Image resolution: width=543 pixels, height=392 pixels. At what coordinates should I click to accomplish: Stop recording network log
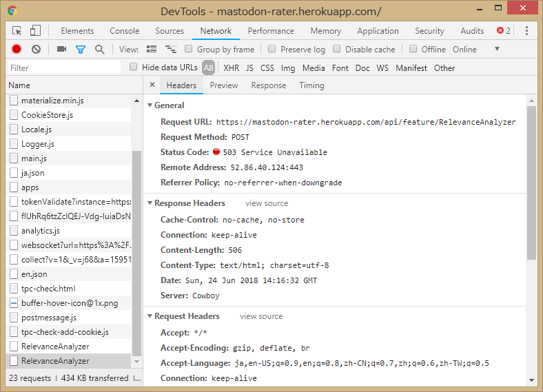tap(17, 49)
